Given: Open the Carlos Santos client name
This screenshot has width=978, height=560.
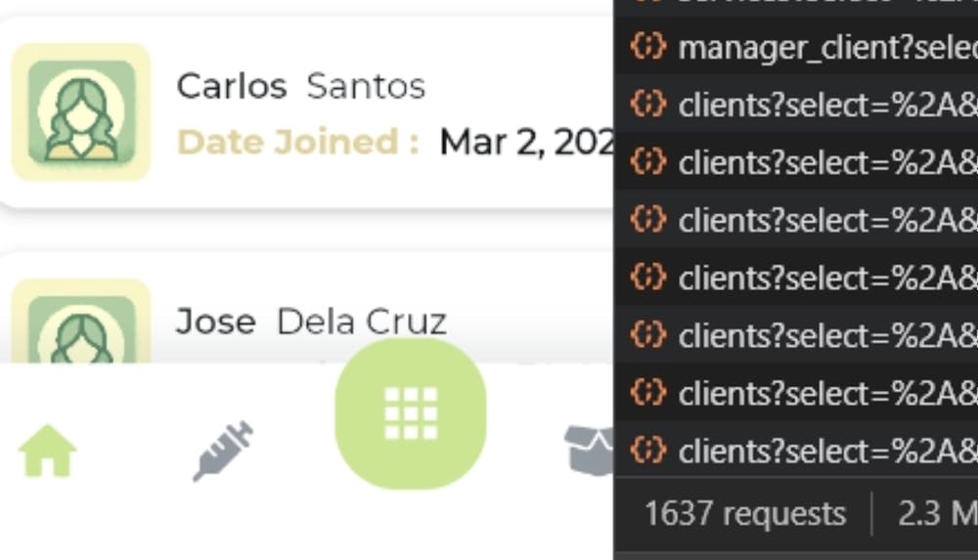Looking at the screenshot, I should point(300,86).
